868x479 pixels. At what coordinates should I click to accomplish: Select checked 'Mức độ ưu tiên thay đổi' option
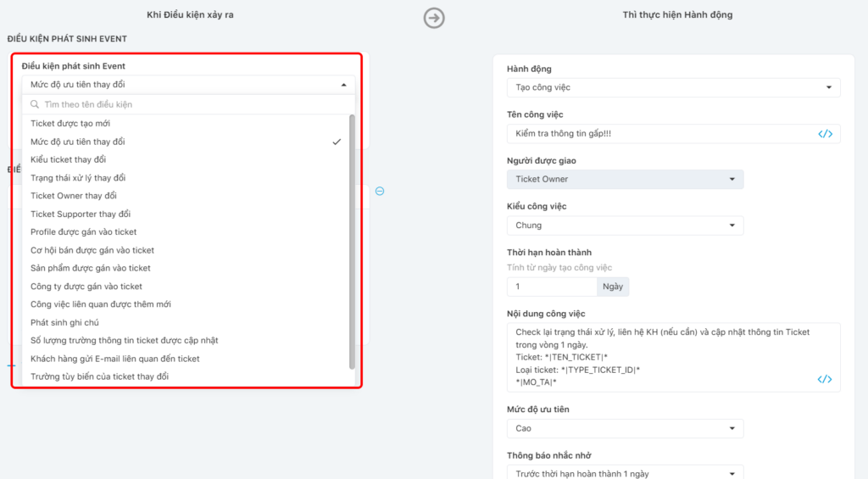[x=78, y=142]
